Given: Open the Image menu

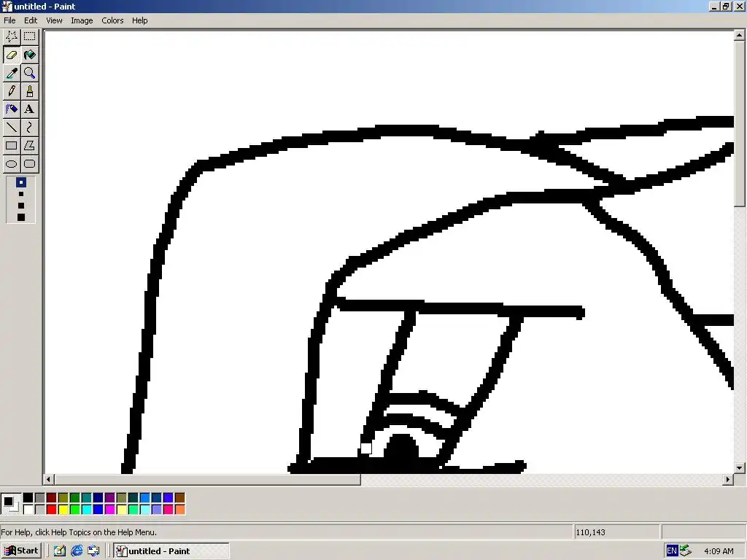Looking at the screenshot, I should tap(82, 20).
